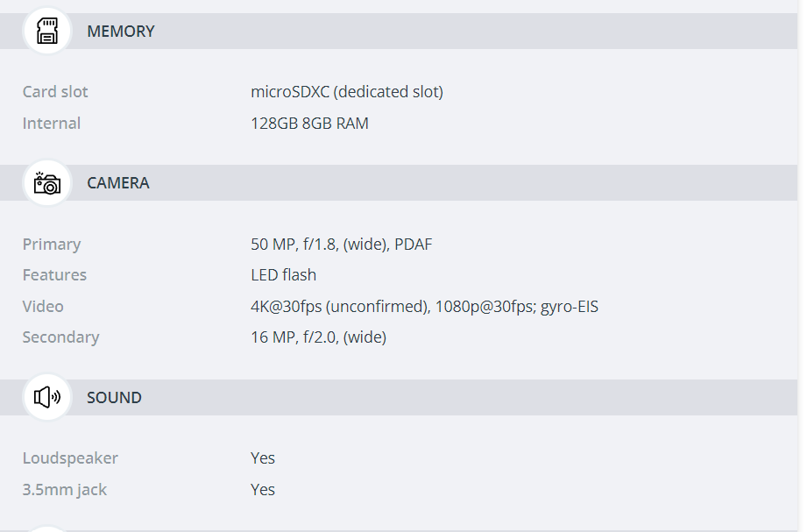Click the Memory SD card icon

click(46, 31)
